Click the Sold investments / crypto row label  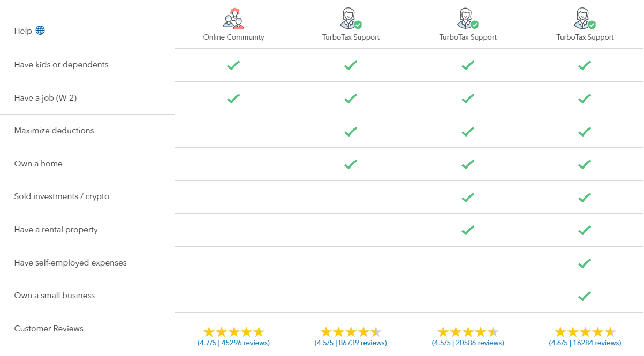pyautogui.click(x=62, y=196)
